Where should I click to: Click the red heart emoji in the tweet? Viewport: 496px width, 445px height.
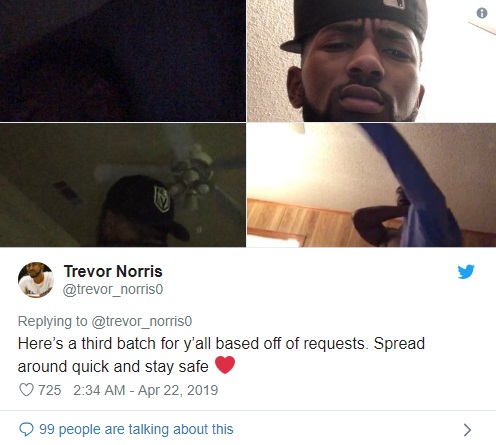click(225, 365)
